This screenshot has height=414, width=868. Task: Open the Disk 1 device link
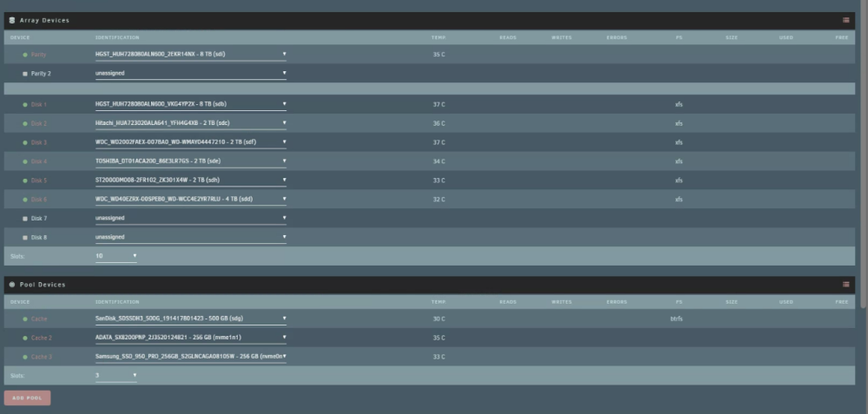coord(39,105)
